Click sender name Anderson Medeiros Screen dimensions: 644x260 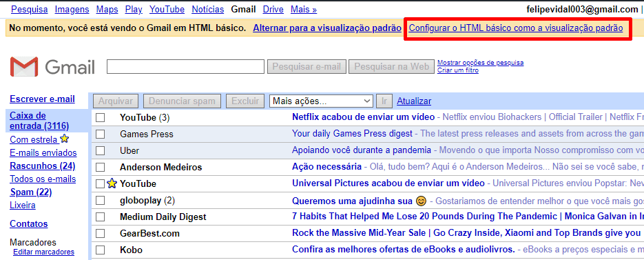click(161, 168)
